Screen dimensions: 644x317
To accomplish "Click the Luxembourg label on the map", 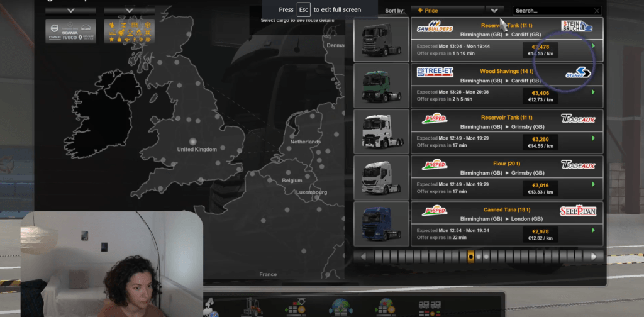I will 312,192.
